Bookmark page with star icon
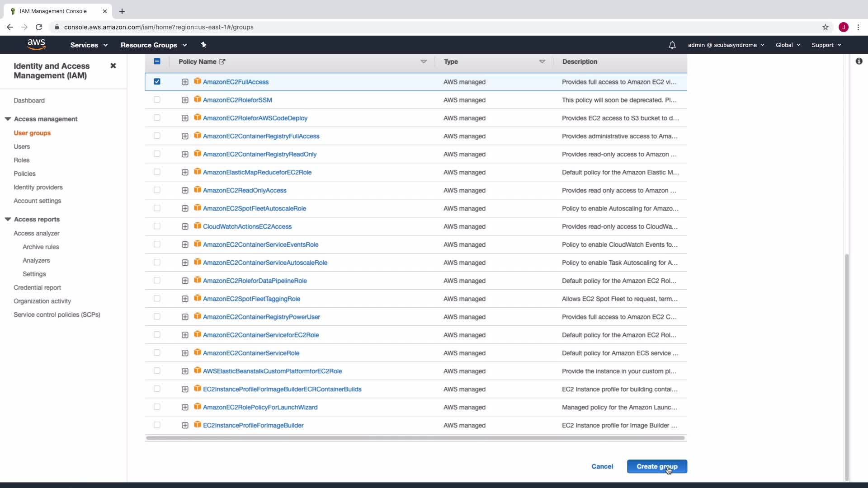The height and width of the screenshot is (488, 868). click(x=826, y=27)
